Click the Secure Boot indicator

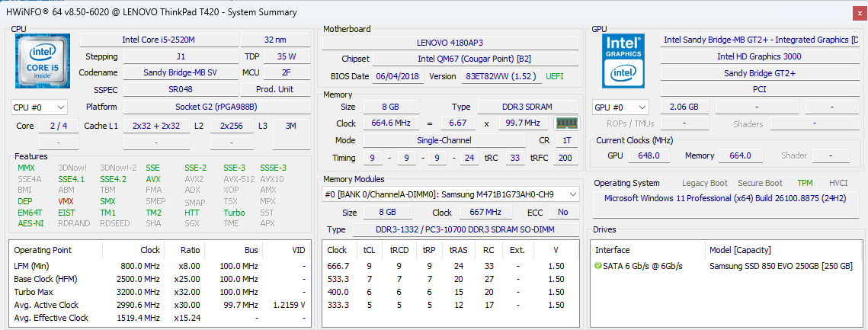point(760,183)
